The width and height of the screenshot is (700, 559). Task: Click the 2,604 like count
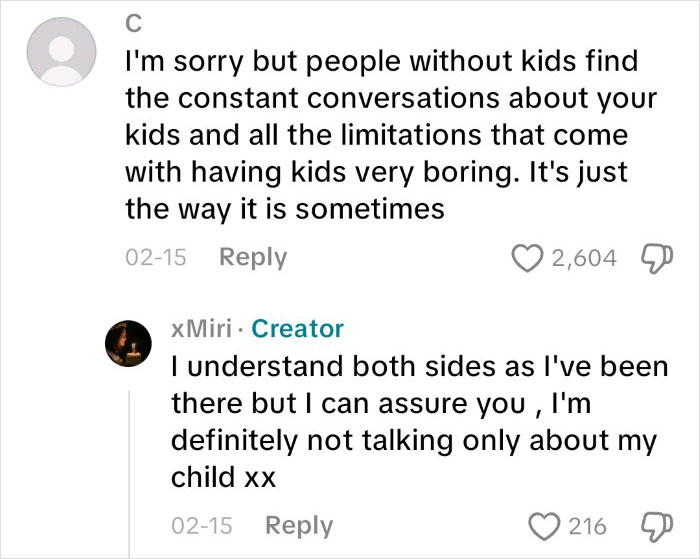pos(584,258)
